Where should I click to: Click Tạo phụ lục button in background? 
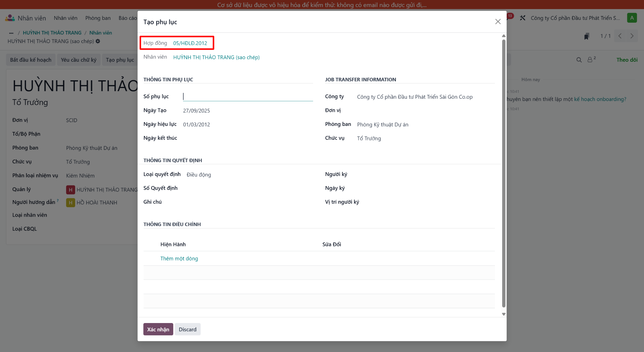tap(120, 60)
